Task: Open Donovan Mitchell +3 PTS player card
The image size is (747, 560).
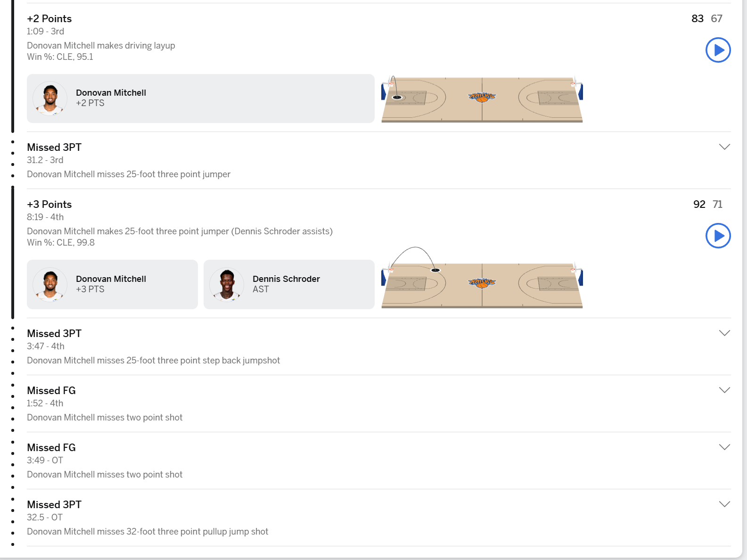Action: click(x=112, y=284)
